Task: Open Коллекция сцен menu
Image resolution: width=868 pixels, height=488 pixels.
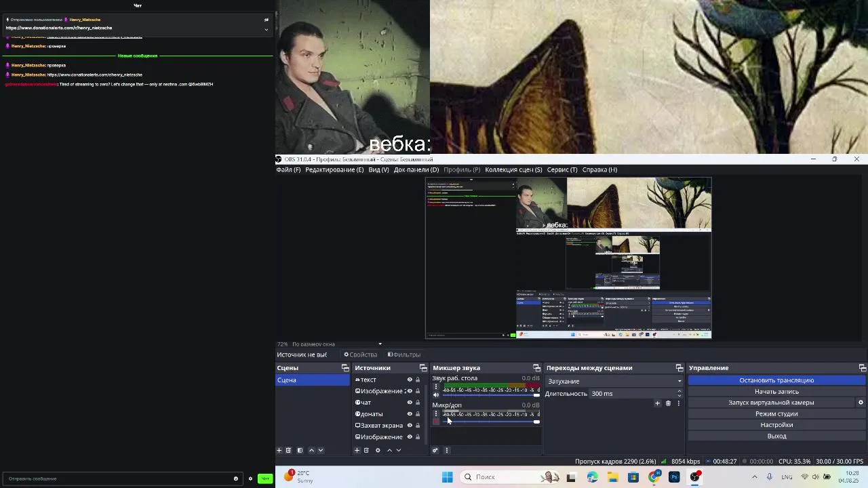Action: 513,169
